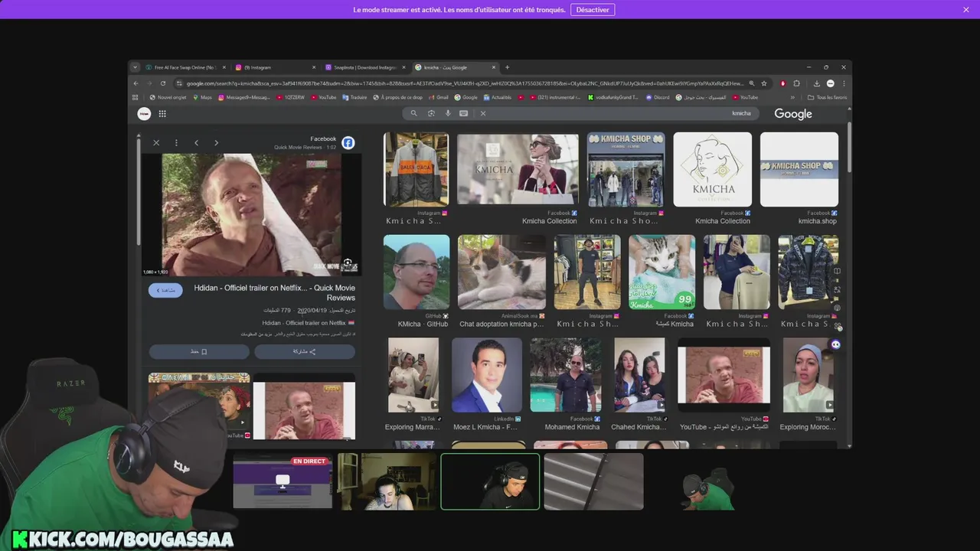Open the Mohamed Kmicha Facebook image
The width and height of the screenshot is (980, 551).
pyautogui.click(x=566, y=375)
